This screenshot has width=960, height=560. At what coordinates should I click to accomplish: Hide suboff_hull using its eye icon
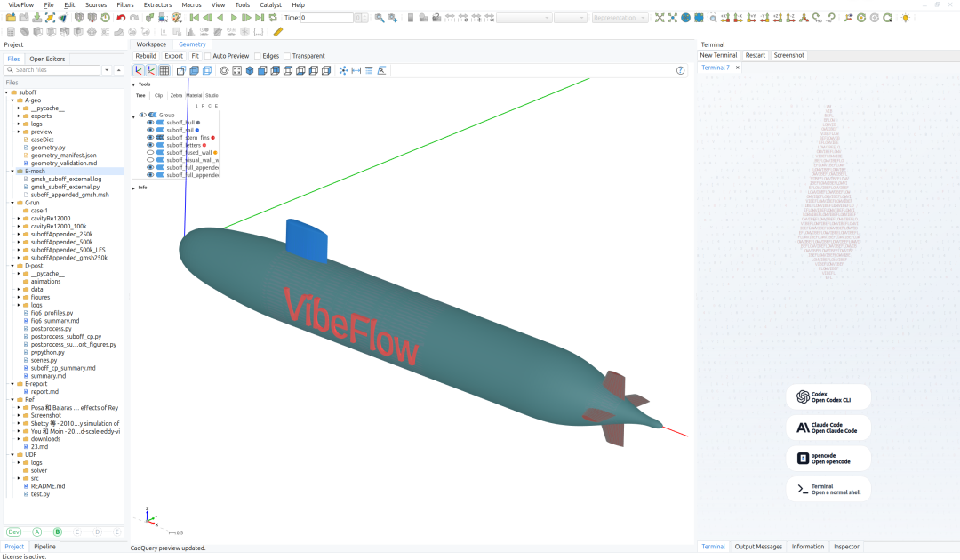pos(150,123)
